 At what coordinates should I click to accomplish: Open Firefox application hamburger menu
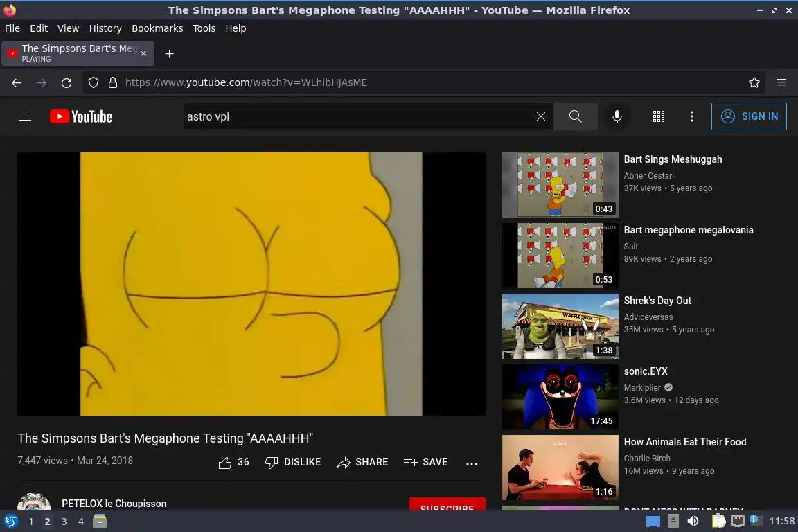(781, 82)
